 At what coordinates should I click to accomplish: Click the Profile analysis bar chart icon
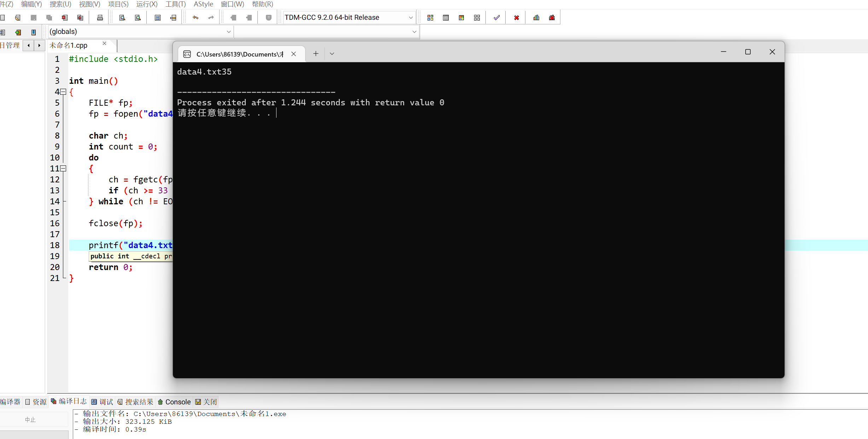[x=536, y=18]
